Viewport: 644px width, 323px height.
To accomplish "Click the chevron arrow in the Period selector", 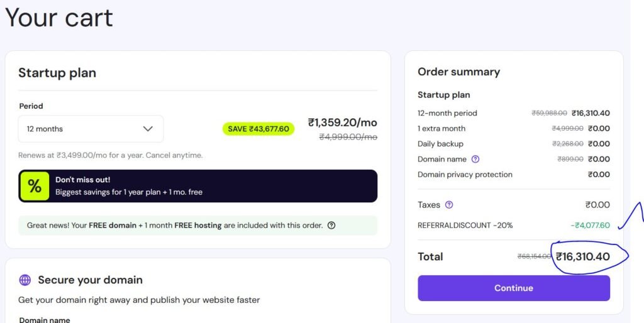I will 148,129.
